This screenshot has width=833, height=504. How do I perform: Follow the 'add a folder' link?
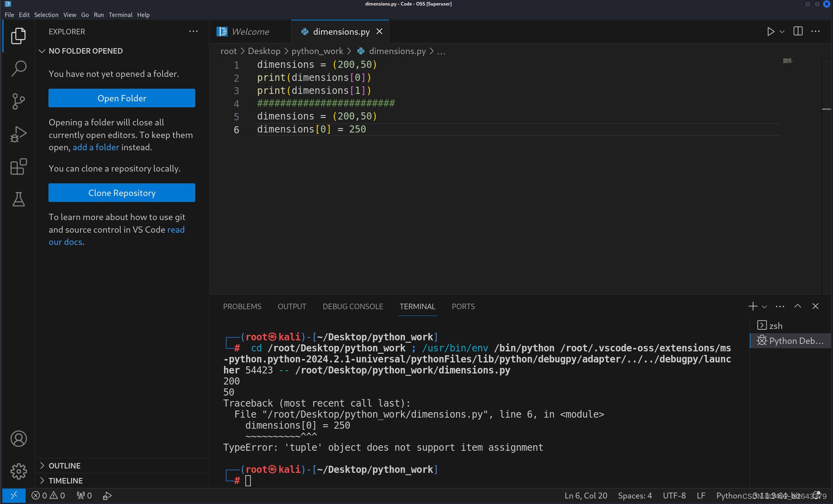click(x=96, y=147)
